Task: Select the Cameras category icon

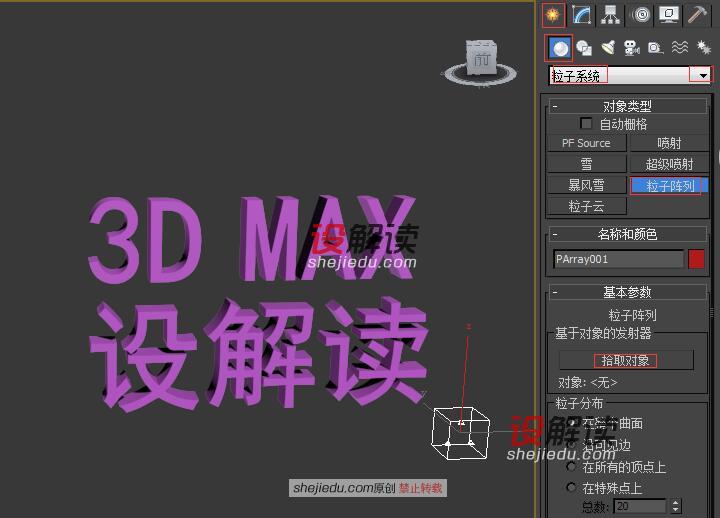Action: [632, 48]
